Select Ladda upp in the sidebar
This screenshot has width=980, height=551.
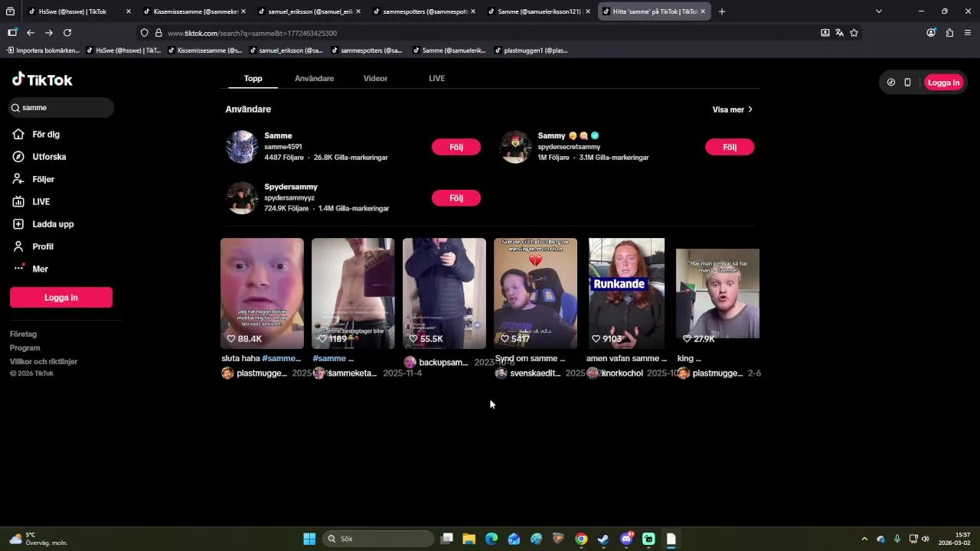(x=53, y=224)
